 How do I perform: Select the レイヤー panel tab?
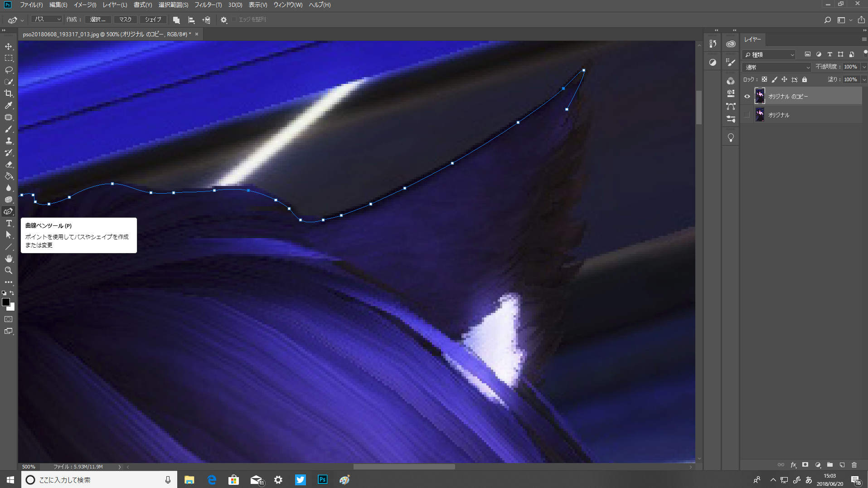pyautogui.click(x=752, y=39)
